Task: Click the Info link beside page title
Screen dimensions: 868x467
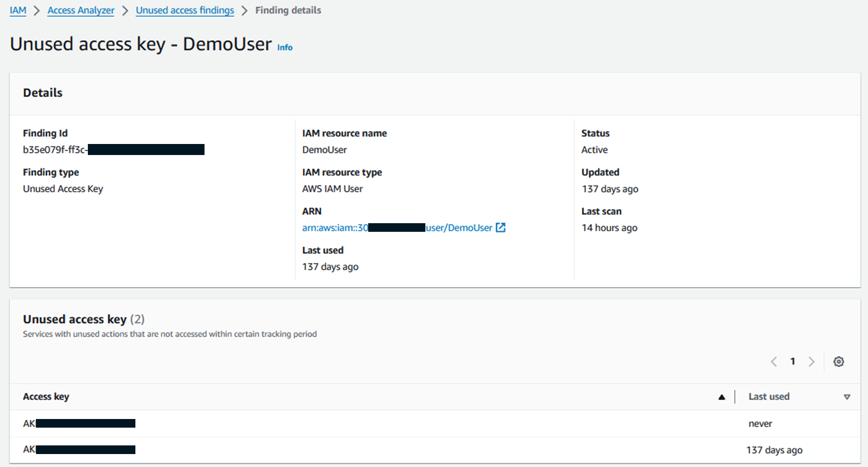Action: (x=285, y=47)
